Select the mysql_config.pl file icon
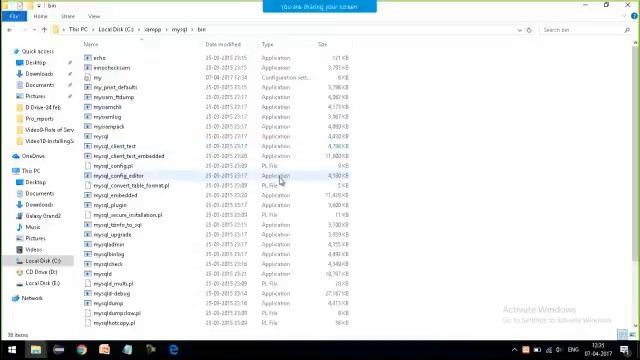640x360 pixels. [88, 166]
